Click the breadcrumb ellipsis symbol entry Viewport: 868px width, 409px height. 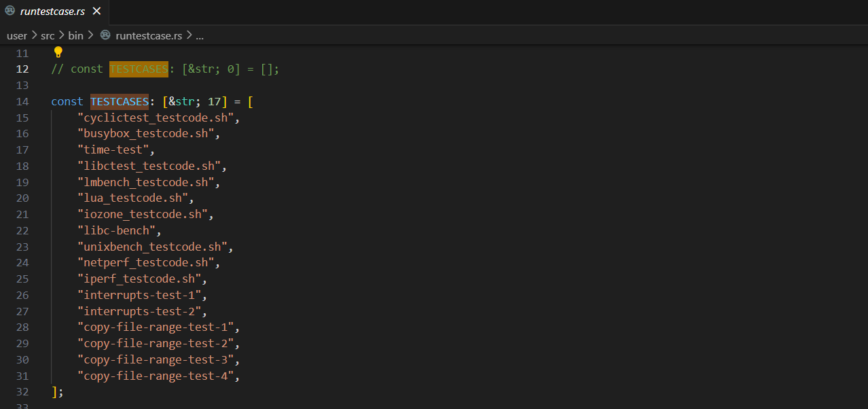point(200,35)
